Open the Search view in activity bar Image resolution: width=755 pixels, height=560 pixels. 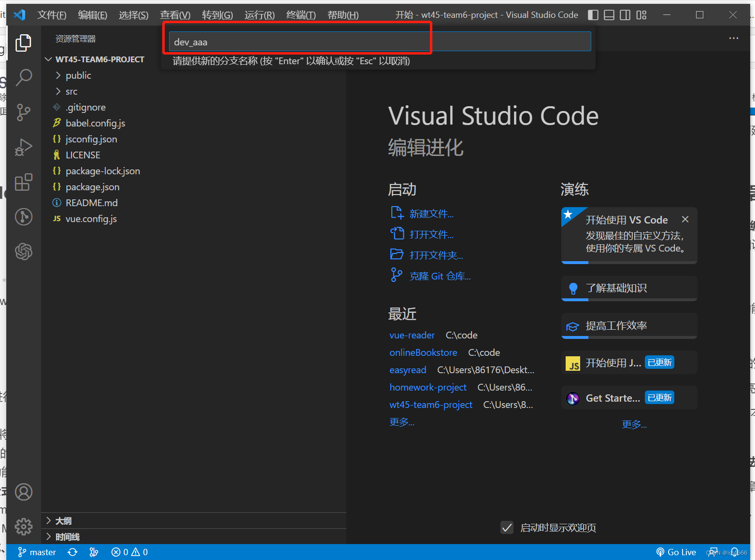click(23, 77)
